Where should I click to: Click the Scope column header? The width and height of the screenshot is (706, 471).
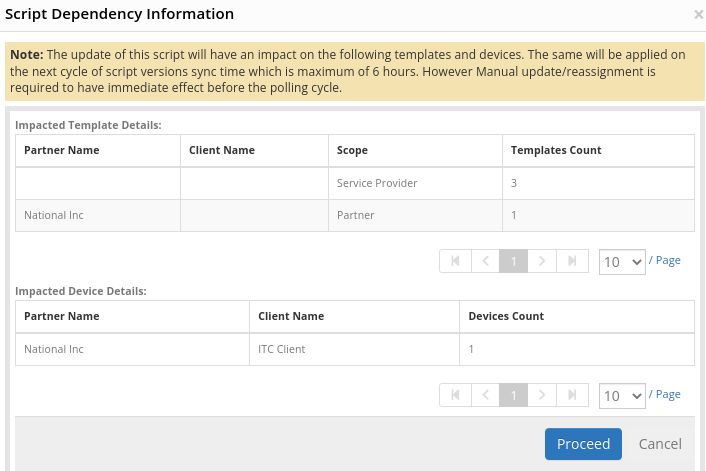352,150
